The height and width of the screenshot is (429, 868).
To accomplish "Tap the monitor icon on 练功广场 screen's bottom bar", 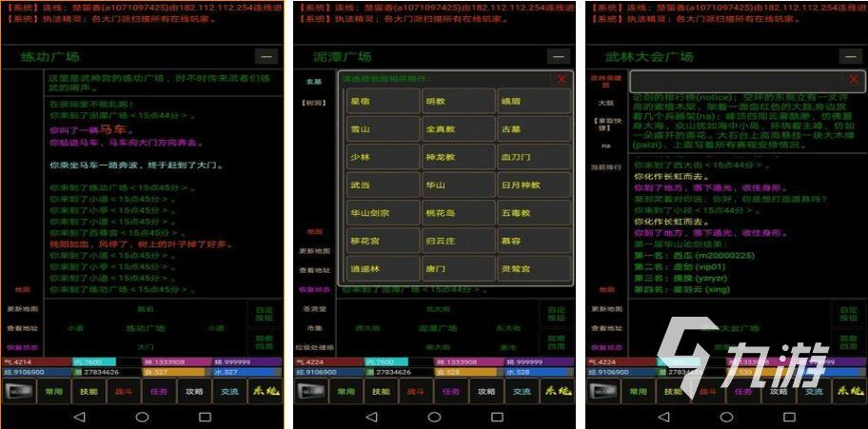I will (x=19, y=391).
